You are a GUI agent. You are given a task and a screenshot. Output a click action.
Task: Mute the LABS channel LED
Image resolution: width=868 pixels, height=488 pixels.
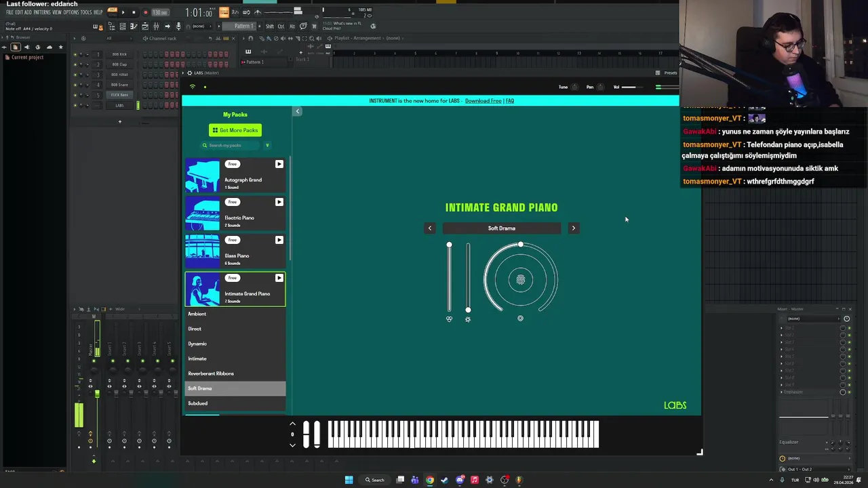[75, 105]
